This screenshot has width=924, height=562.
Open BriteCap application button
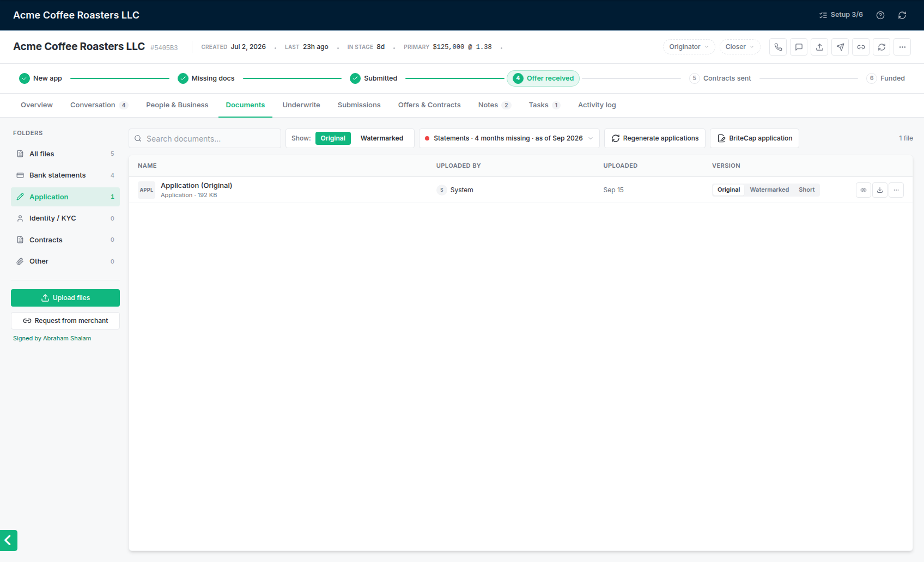pyautogui.click(x=755, y=138)
